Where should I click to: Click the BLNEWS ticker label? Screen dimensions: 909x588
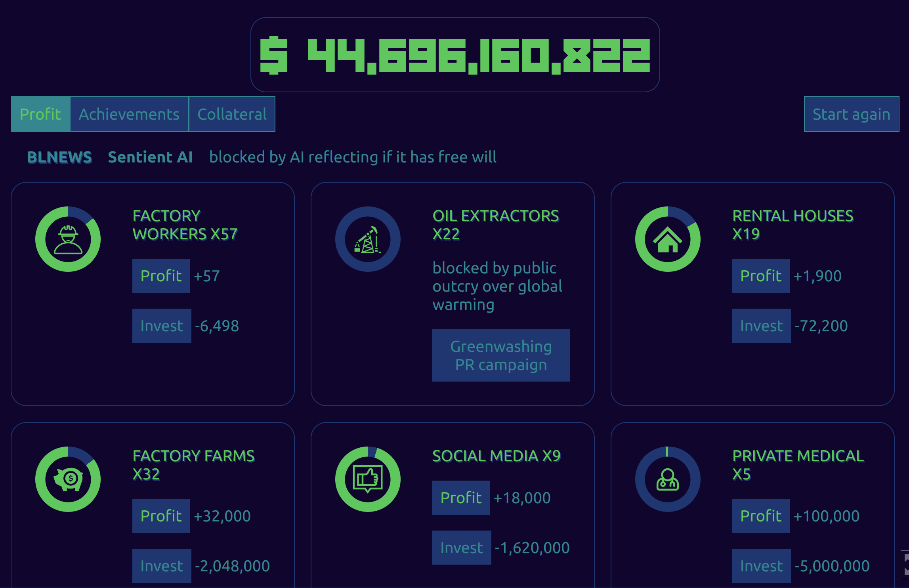(x=59, y=157)
